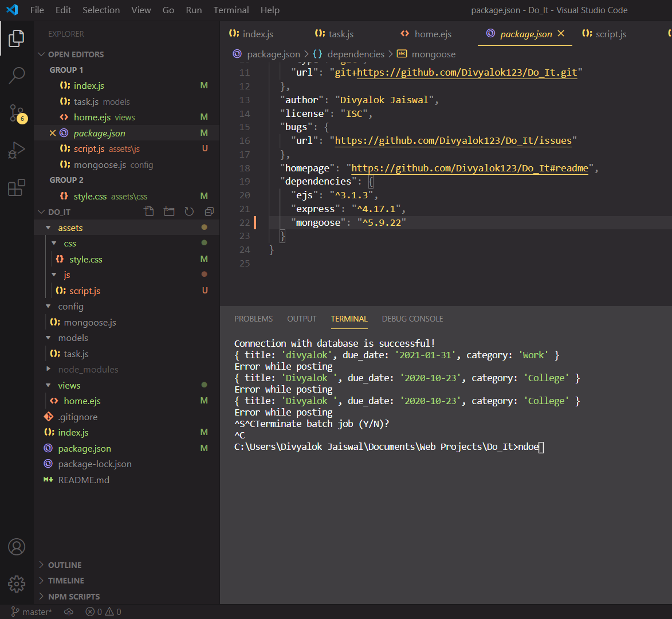Click line number 22 in the editor gutter
Viewport: 672px width, 619px height.
click(x=245, y=222)
